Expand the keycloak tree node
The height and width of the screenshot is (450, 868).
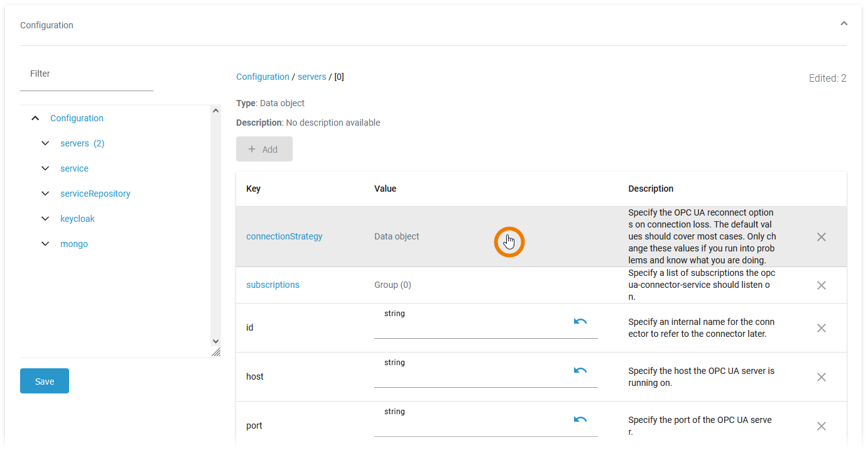45,218
